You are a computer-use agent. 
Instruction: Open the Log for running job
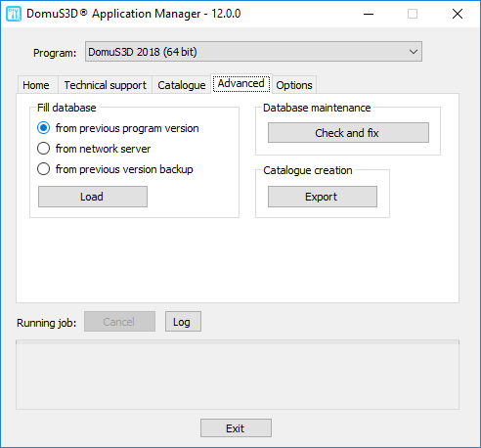point(183,322)
